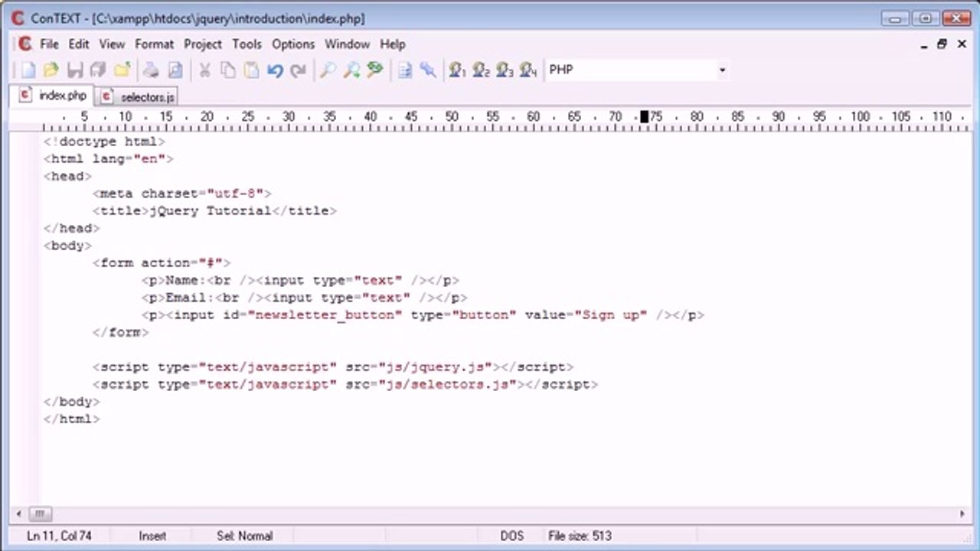The height and width of the screenshot is (551, 980).
Task: Click the ConTEXT document icon in menu bar
Action: pos(24,44)
